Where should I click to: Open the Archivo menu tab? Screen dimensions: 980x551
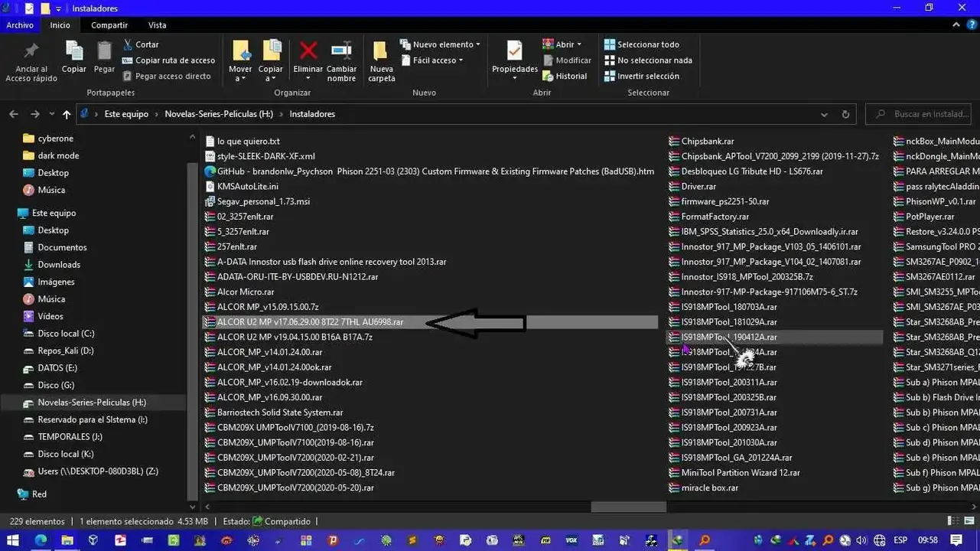20,25
